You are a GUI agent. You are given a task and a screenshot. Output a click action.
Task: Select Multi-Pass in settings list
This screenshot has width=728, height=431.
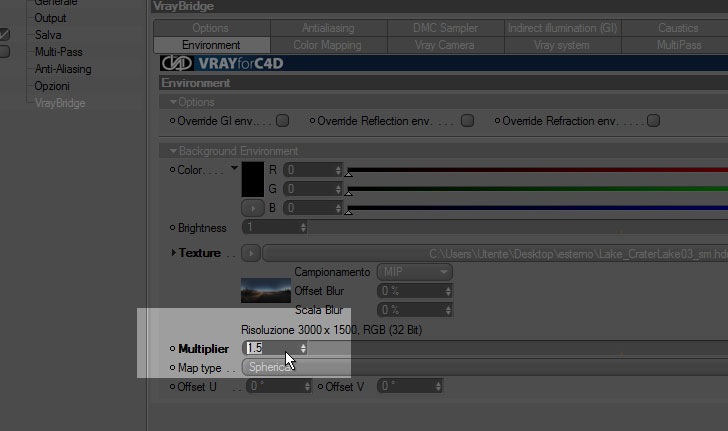tap(58, 52)
